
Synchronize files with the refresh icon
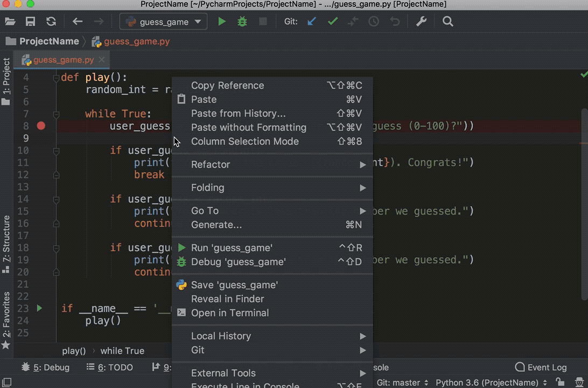click(51, 22)
